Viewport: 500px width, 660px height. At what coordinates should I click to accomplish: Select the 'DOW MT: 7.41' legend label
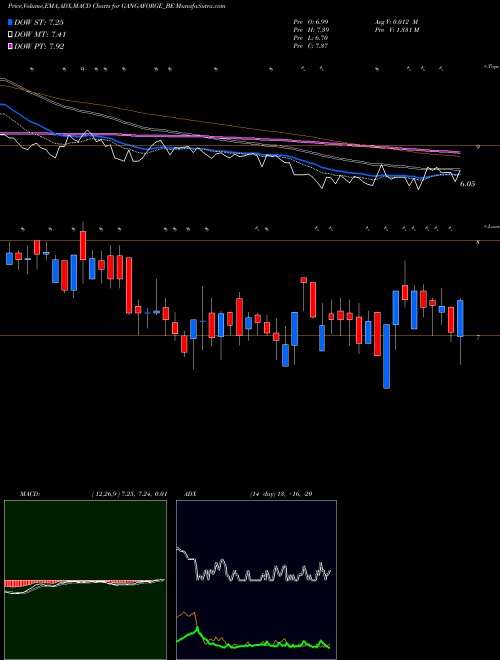point(40,35)
